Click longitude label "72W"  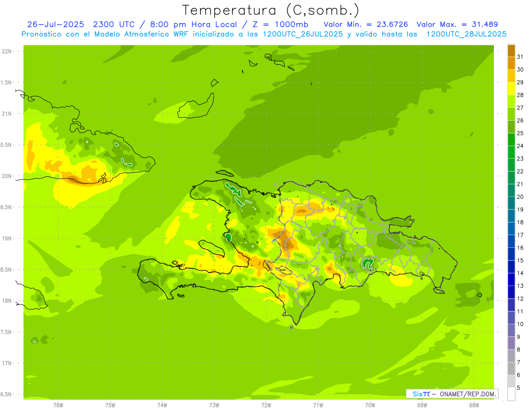266,405
